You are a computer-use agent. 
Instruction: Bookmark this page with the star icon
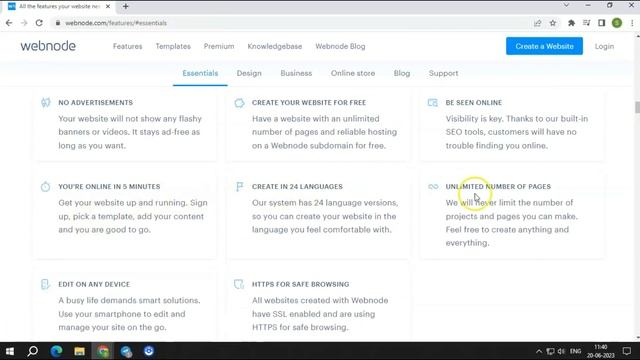click(553, 23)
